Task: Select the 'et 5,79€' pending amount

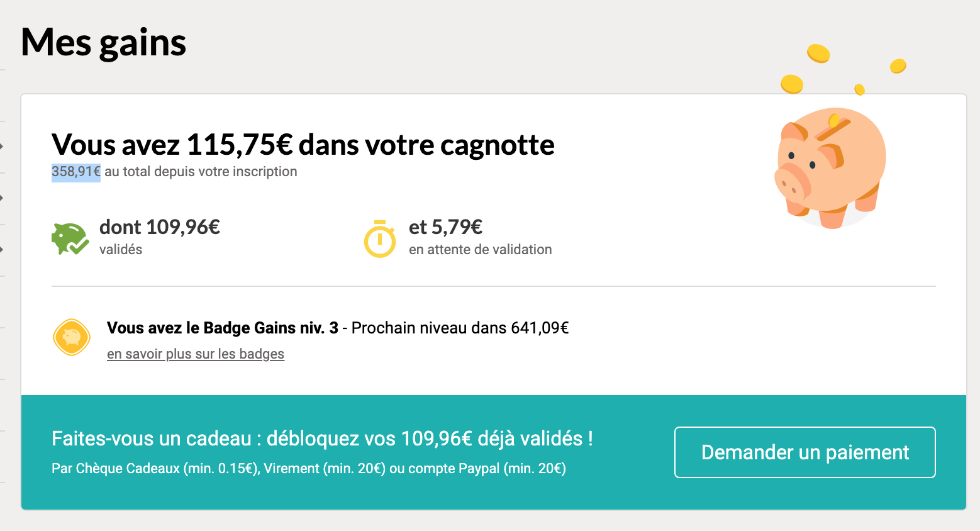Action: [445, 227]
